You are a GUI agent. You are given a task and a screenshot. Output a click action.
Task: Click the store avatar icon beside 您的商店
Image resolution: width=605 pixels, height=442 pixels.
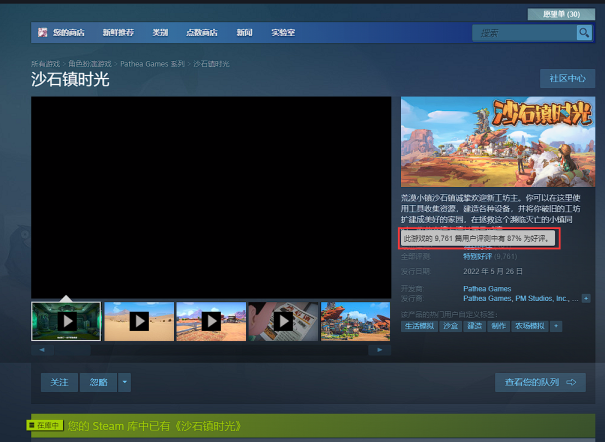tap(42, 32)
